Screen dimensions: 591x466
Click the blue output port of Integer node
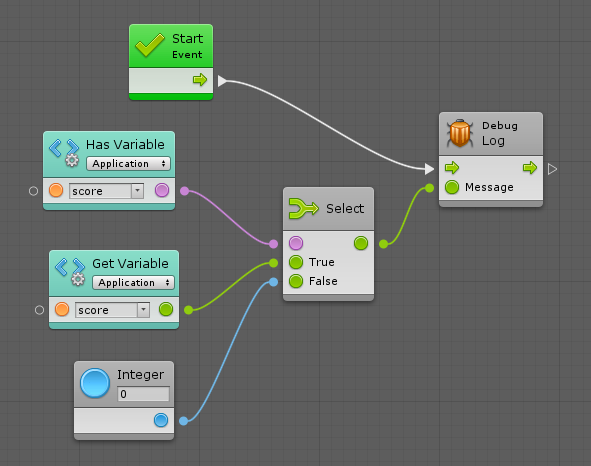coord(161,420)
